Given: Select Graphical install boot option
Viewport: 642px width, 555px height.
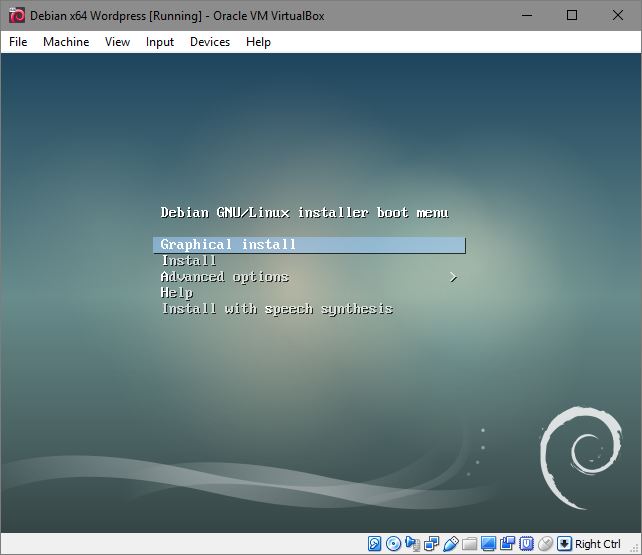Looking at the screenshot, I should 309,245.
